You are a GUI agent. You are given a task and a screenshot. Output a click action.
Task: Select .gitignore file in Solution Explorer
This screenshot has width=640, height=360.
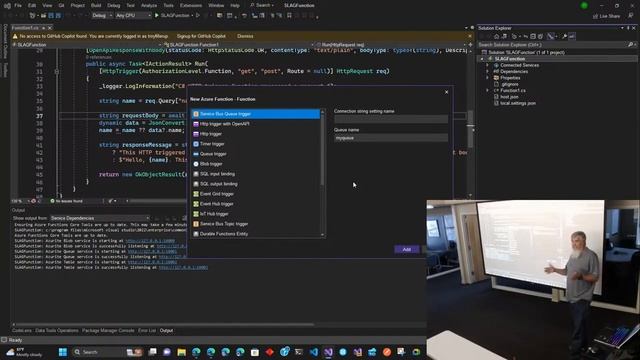[509, 84]
